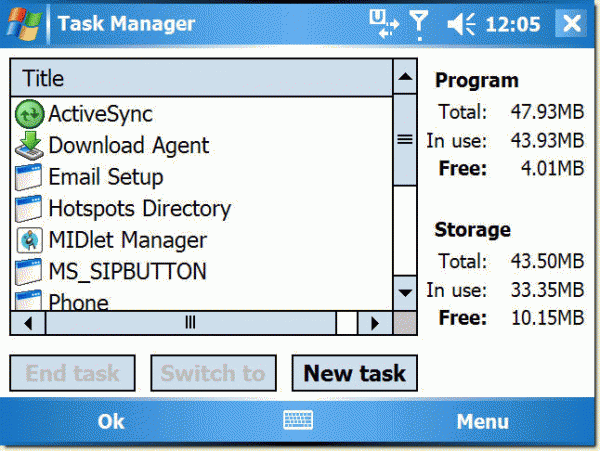Screen dimensions: 600x451
Task: Click the Hotspots Directory icon
Action: coord(30,209)
